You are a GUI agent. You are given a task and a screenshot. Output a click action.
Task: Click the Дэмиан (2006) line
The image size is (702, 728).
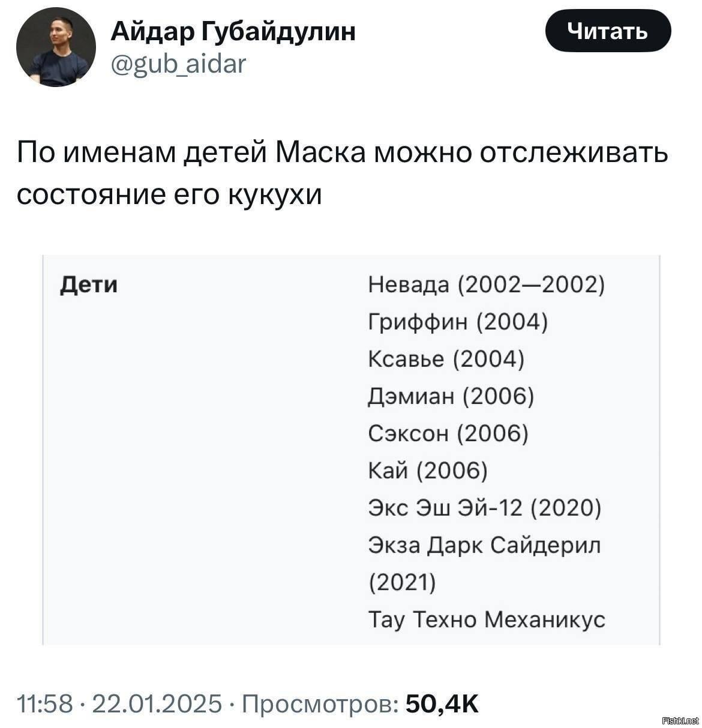[x=451, y=396]
